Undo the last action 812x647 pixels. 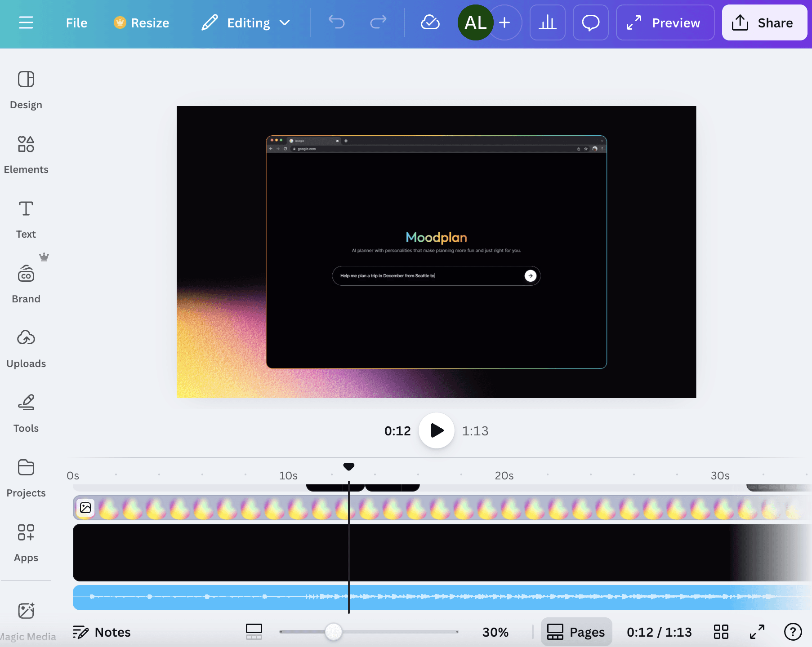(x=336, y=22)
